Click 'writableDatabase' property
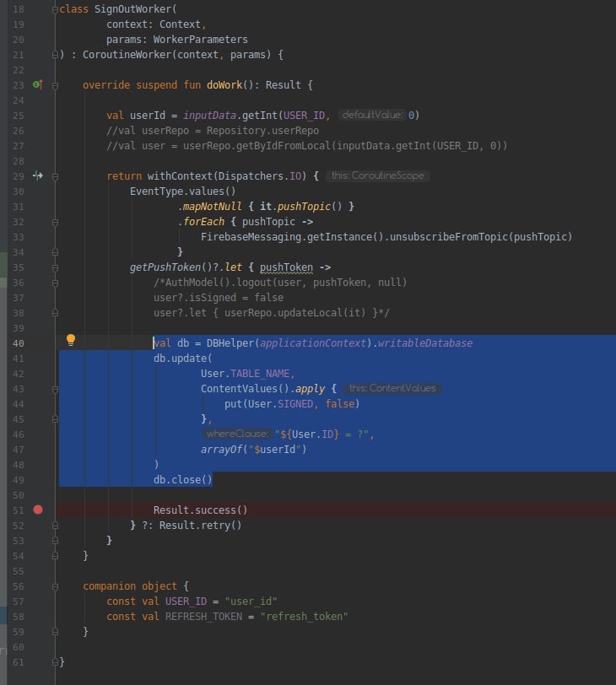Viewport: 616px width, 685px height. point(425,343)
